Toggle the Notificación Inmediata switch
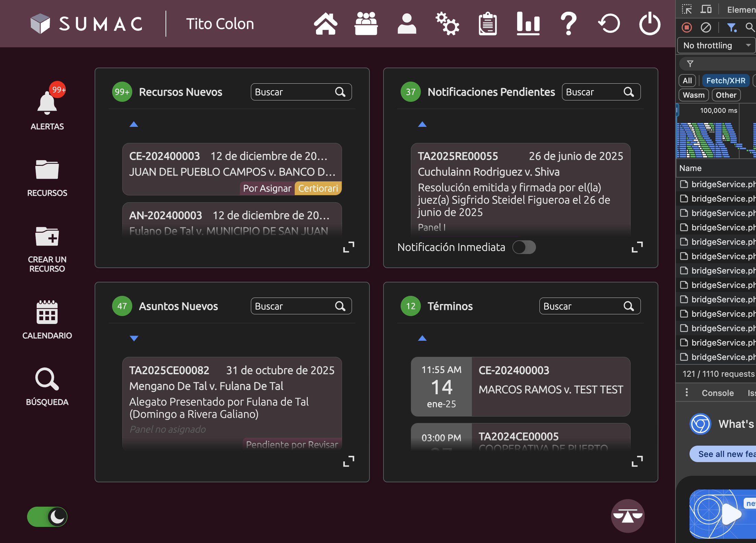 tap(524, 247)
